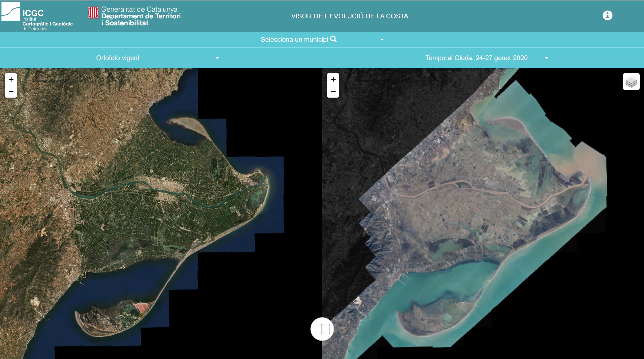Open the information icon in header

(607, 16)
